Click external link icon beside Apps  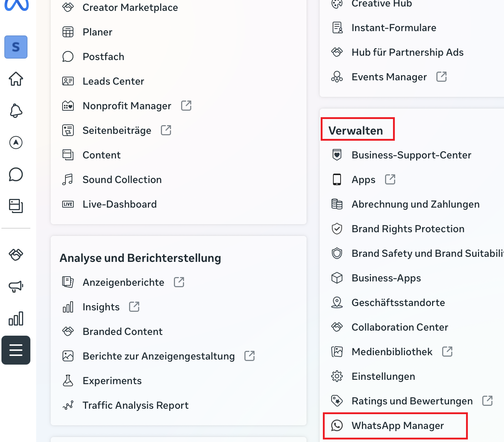[x=390, y=179]
